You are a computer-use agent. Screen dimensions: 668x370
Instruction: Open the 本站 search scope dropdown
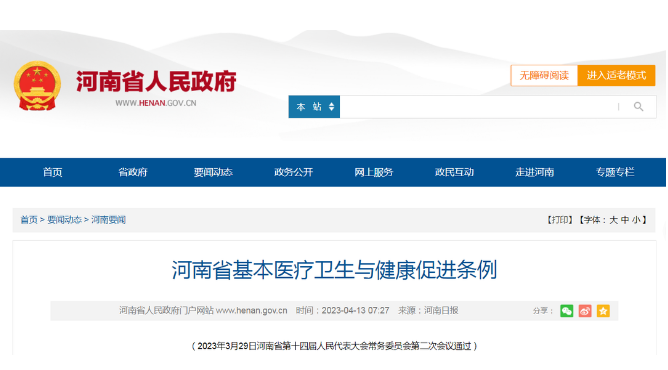[314, 106]
